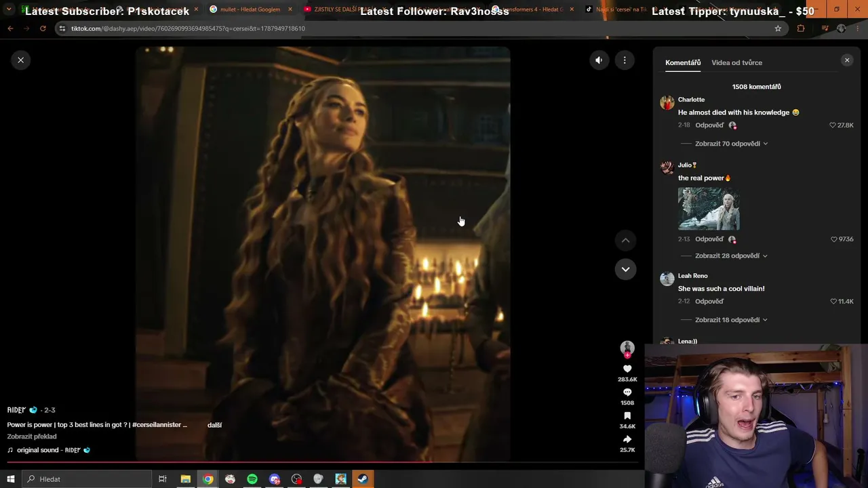This screenshot has width=868, height=488.
Task: Like Julio's comment
Action: click(x=834, y=239)
